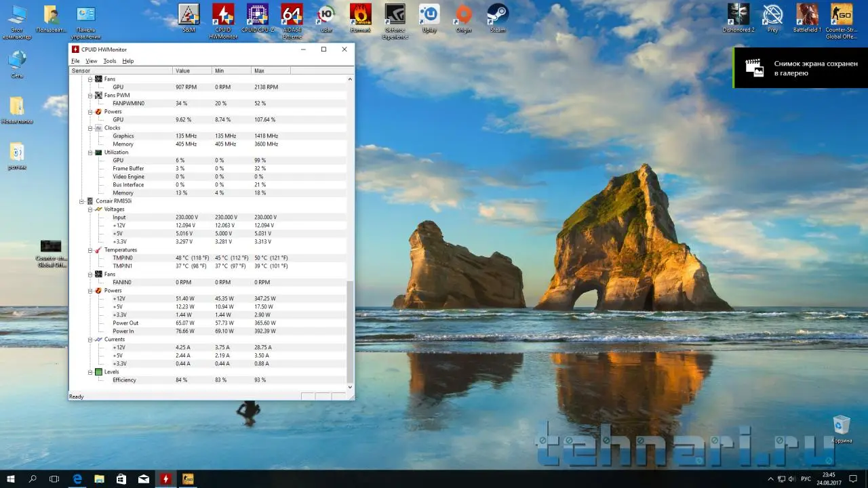The height and width of the screenshot is (488, 868).
Task: Open the Battlefield 1 desktop shortcut
Action: point(807,15)
